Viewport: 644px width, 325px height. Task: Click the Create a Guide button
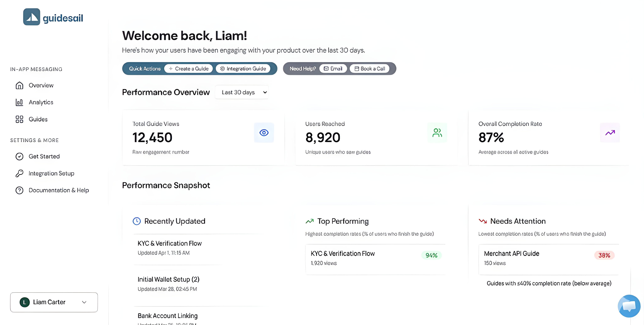[x=189, y=69]
